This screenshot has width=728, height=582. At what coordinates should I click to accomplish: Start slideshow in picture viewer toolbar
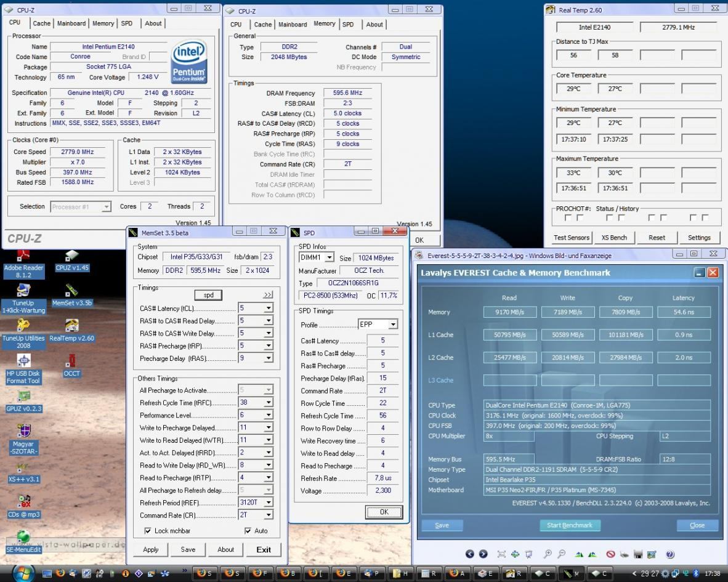(x=529, y=554)
